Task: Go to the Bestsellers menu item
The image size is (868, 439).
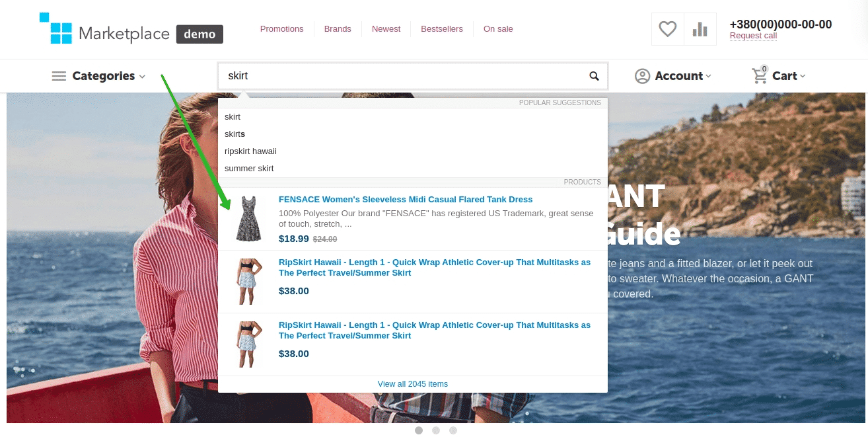Action: click(x=442, y=29)
